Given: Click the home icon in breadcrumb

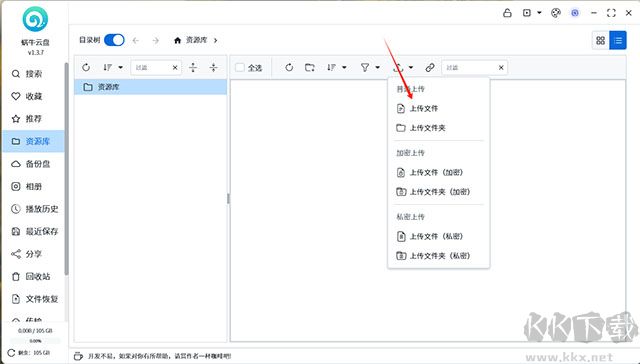Looking at the screenshot, I should point(177,40).
